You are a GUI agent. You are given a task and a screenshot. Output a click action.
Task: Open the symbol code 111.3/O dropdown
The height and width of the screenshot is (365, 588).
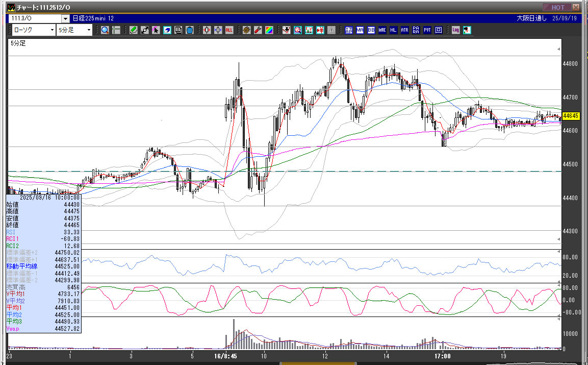(x=65, y=18)
